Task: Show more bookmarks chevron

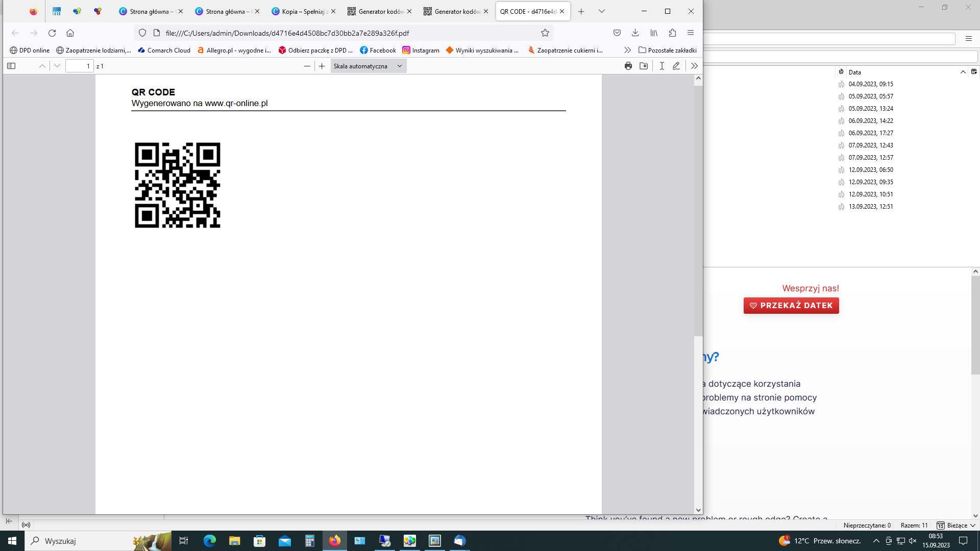Action: 627,50
